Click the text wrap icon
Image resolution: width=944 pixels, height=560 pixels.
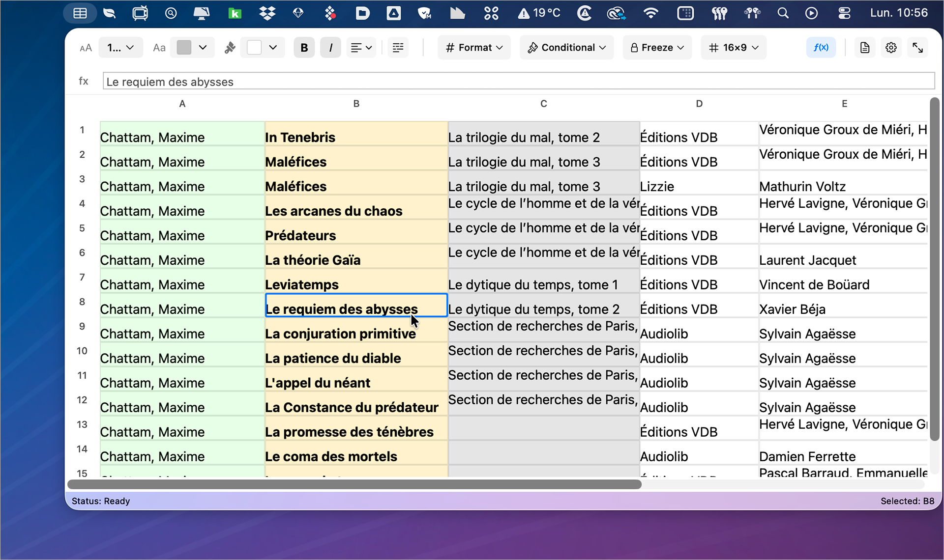click(398, 48)
